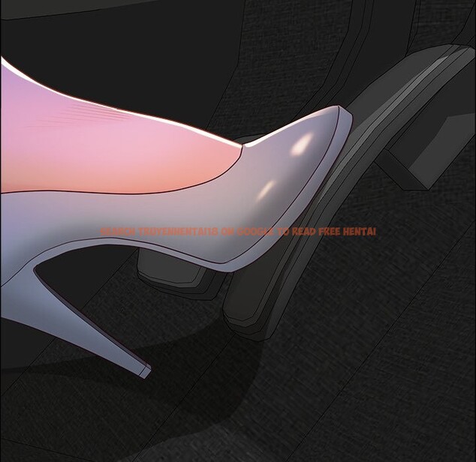Click the orange watermark text across the image
Viewport: 476px width, 462px height.
coord(238,232)
